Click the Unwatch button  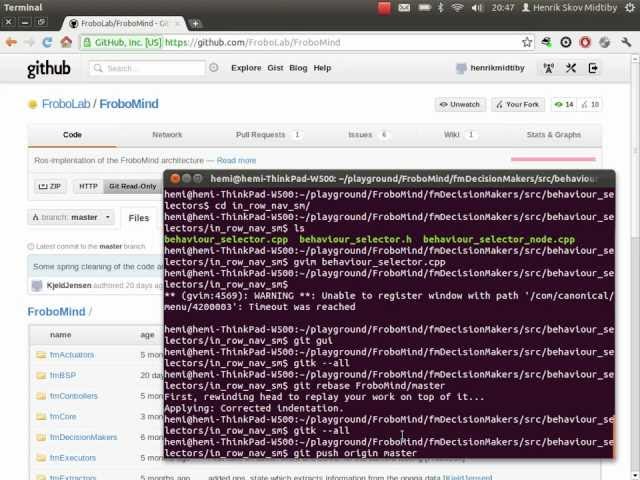click(460, 105)
